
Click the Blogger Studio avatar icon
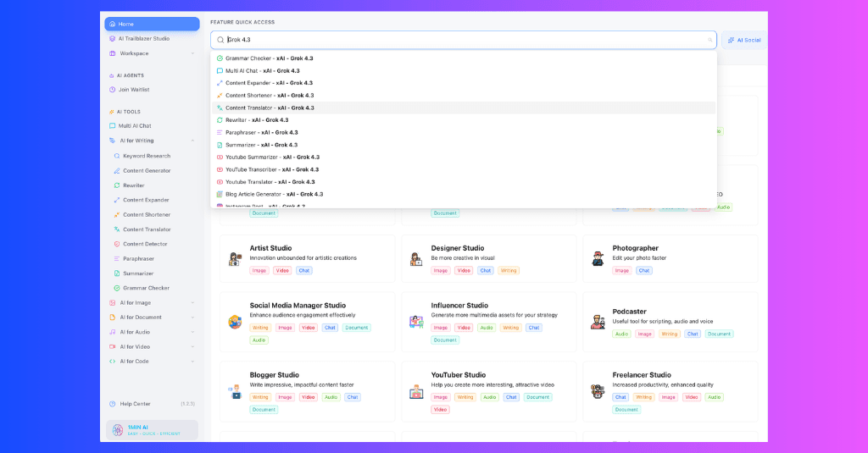tap(236, 391)
